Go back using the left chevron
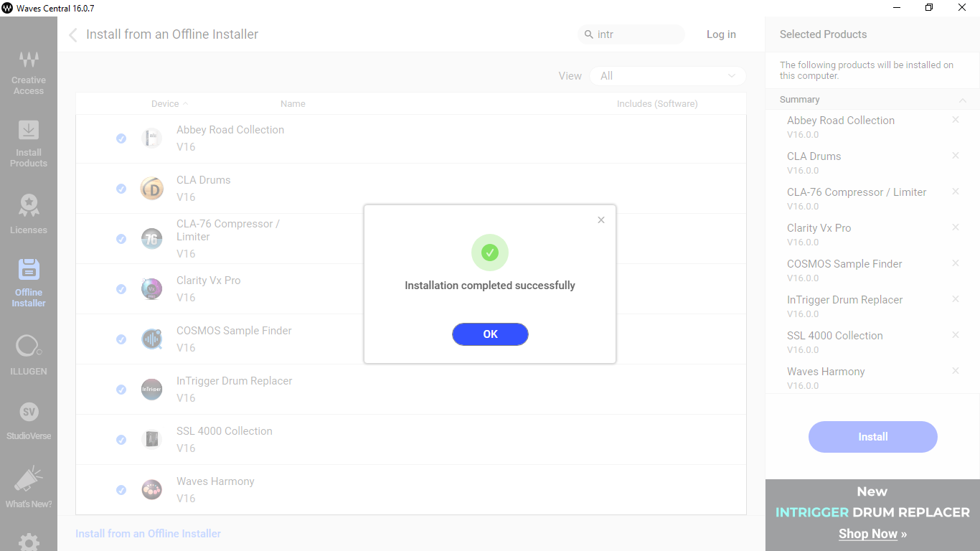This screenshot has height=551, width=980. (x=72, y=35)
